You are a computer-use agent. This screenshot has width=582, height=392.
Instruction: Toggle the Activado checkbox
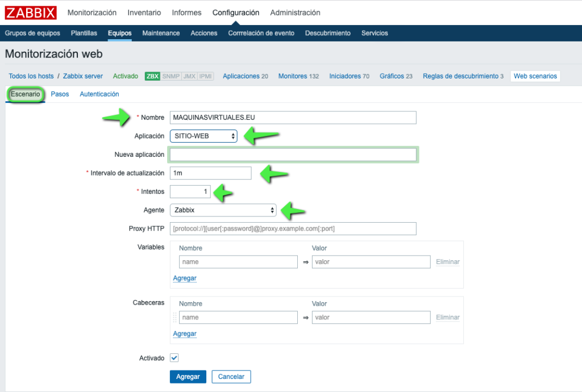click(174, 358)
